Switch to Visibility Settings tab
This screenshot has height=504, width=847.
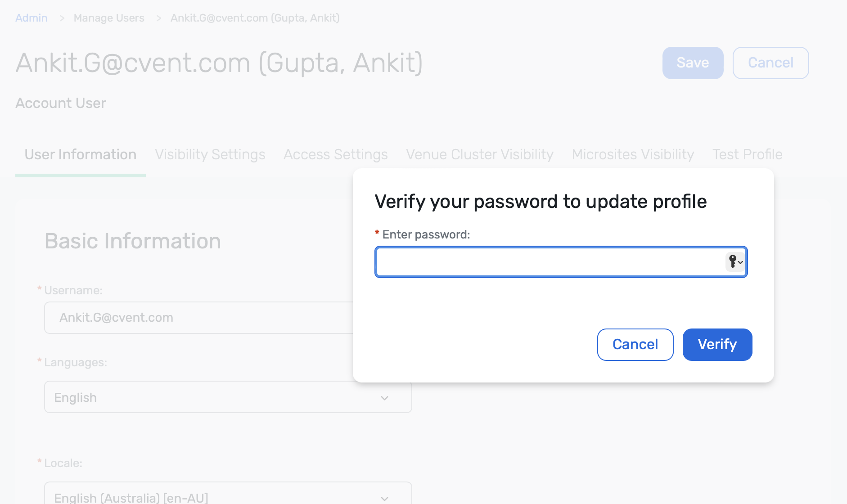pyautogui.click(x=210, y=154)
